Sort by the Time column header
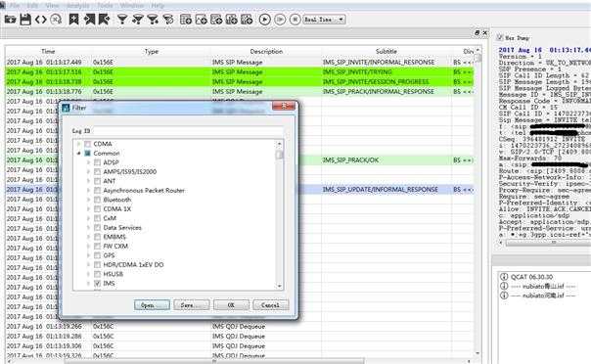Image resolution: width=591 pixels, height=364 pixels. click(48, 51)
